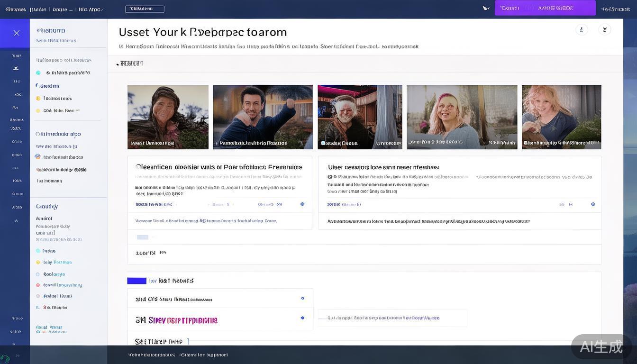Expand the sidebar heading marked with a bracket

pyautogui.click(x=47, y=86)
